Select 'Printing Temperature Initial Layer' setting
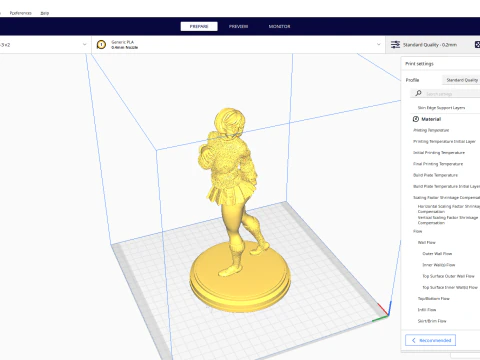The height and width of the screenshot is (360, 480). coord(444,141)
